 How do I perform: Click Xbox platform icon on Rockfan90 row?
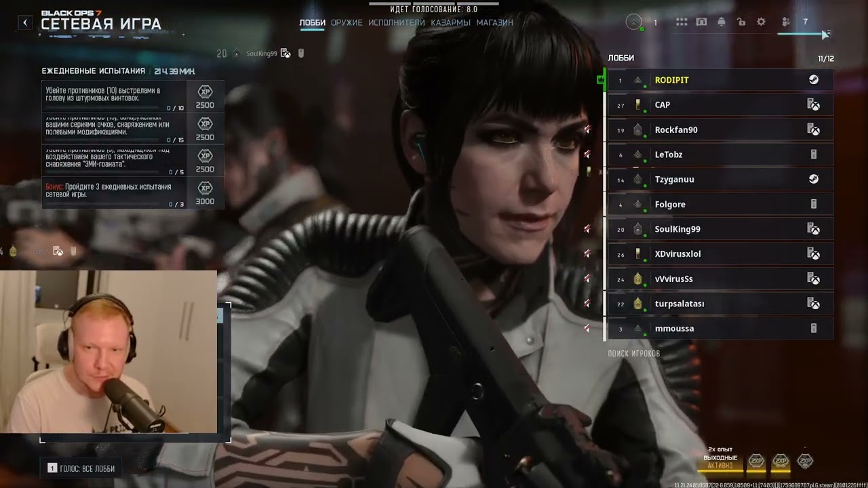pos(814,129)
